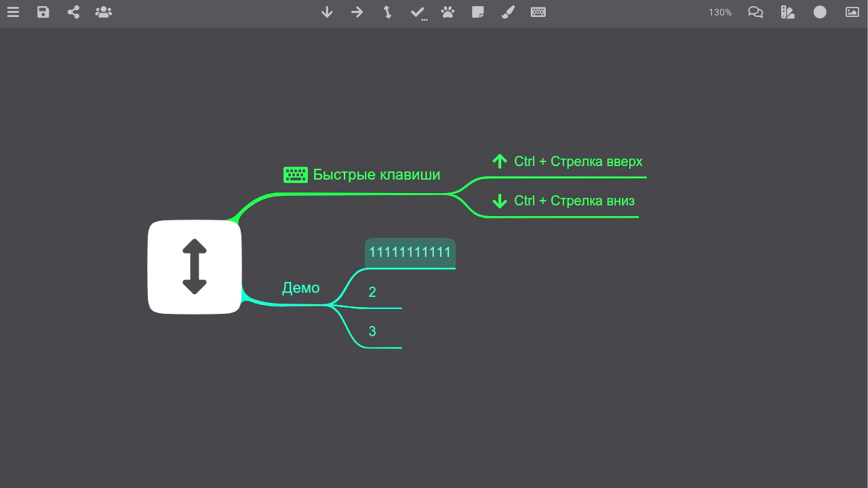Show the keyboard shortcuts icon
The image size is (868, 488).
[x=538, y=12]
